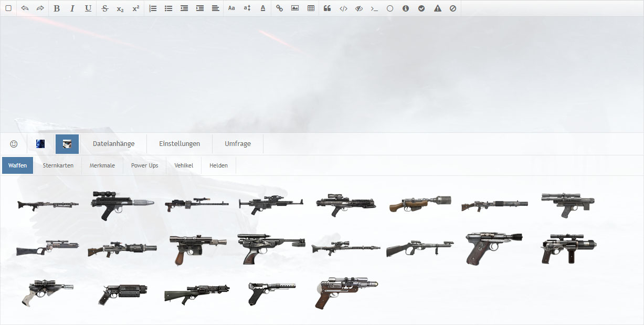Click inside the message editor text area
The width and height of the screenshot is (644, 325).
coord(322,75)
